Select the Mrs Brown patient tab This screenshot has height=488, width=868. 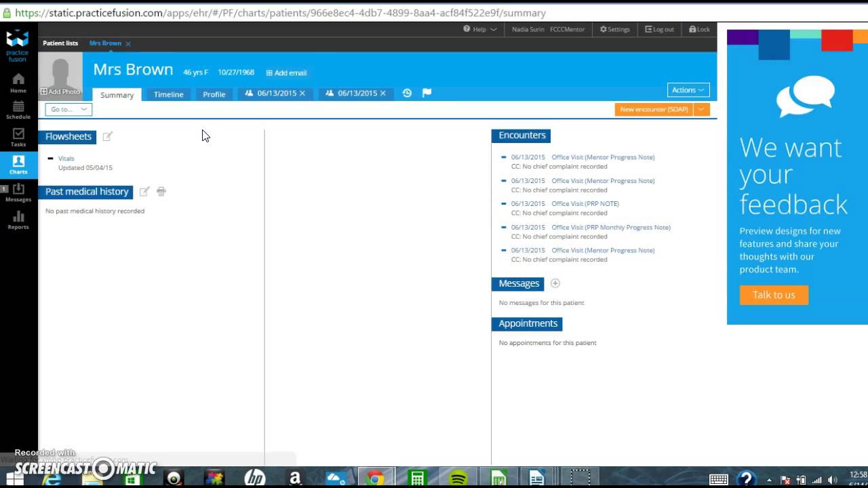click(x=105, y=43)
